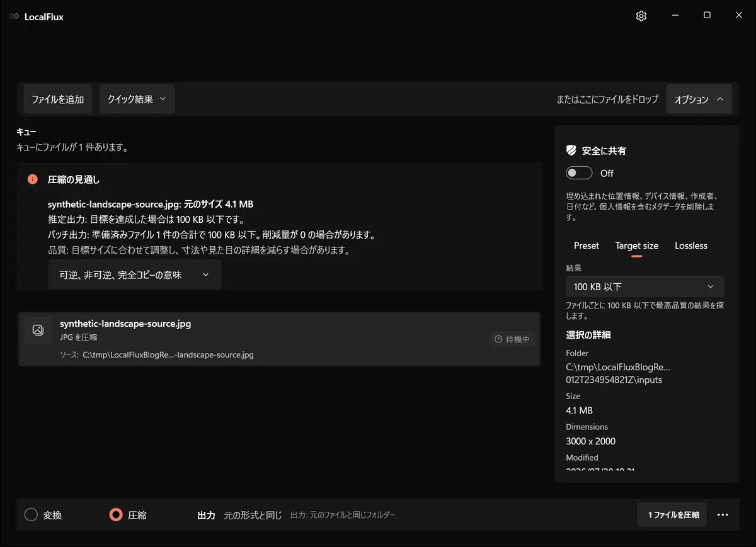Click the 待機中 status badge
Viewport: 756px width, 547px height.
[x=512, y=339]
